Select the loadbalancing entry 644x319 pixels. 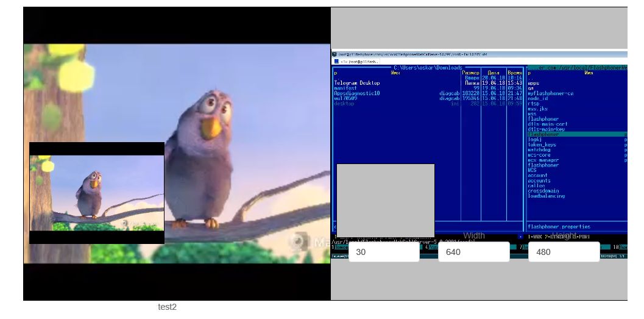pos(546,196)
